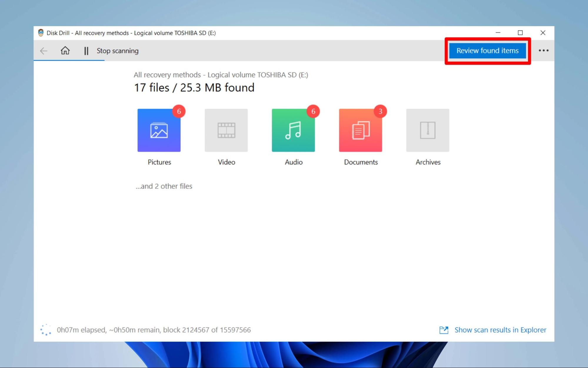The image size is (588, 368).
Task: Click the Disk Drill app icon in title bar
Action: click(41, 33)
